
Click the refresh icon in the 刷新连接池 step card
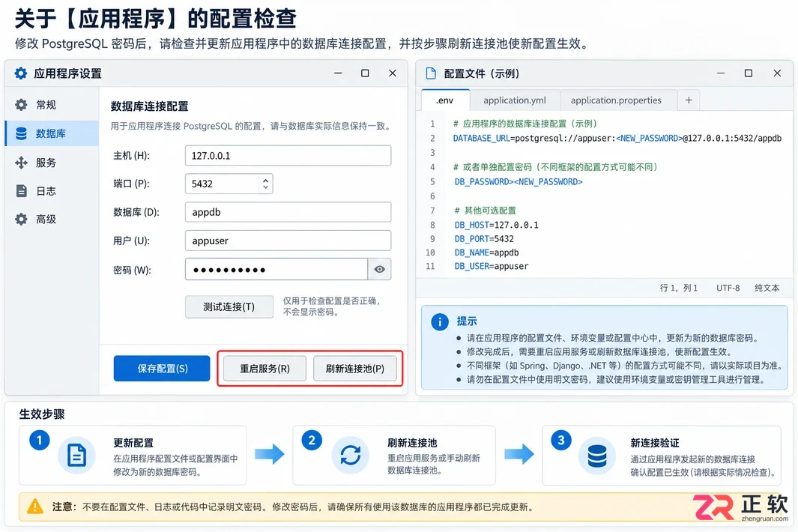(x=351, y=455)
